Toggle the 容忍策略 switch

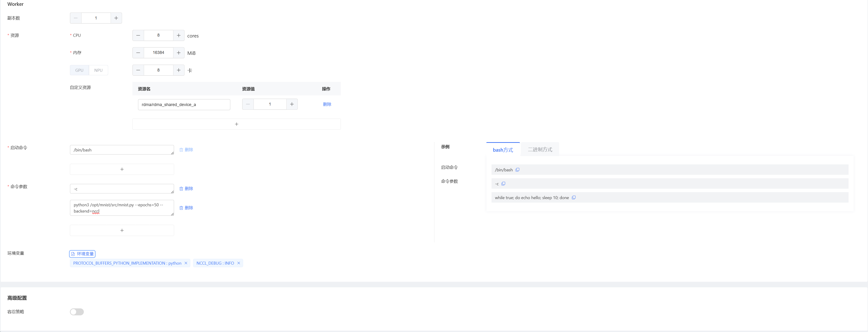[77, 312]
